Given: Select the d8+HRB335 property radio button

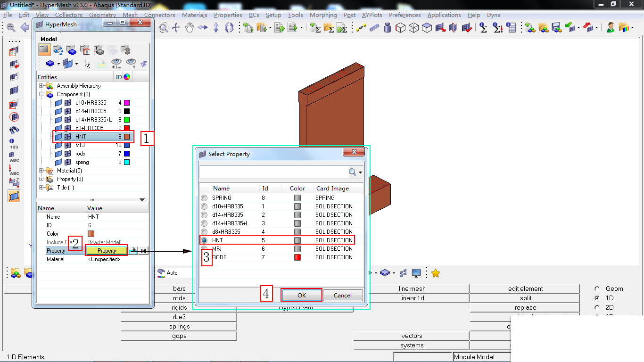Looking at the screenshot, I should (204, 232).
